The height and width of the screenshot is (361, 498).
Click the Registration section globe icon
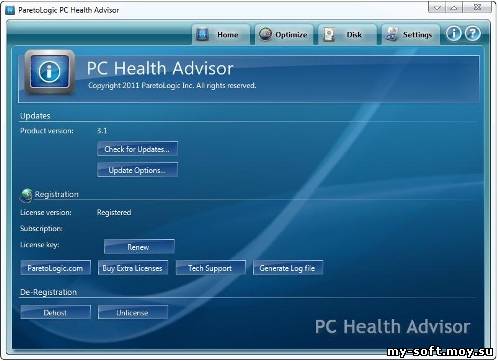click(26, 195)
